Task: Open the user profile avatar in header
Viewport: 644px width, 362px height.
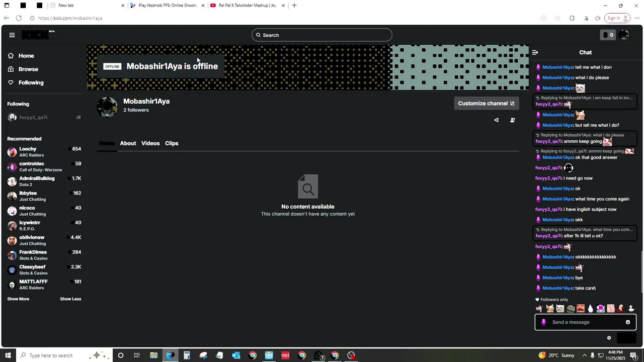Action: pos(624,35)
